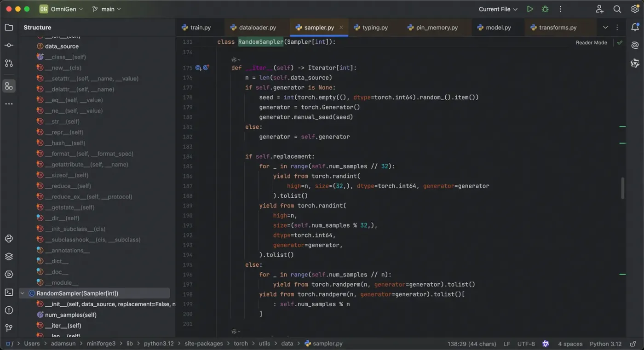Open the Problems tool window
Image resolution: width=644 pixels, height=350 pixels.
pos(9,310)
